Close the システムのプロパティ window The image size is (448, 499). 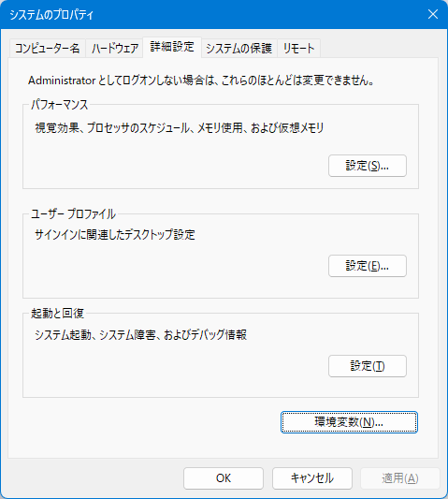tap(433, 14)
